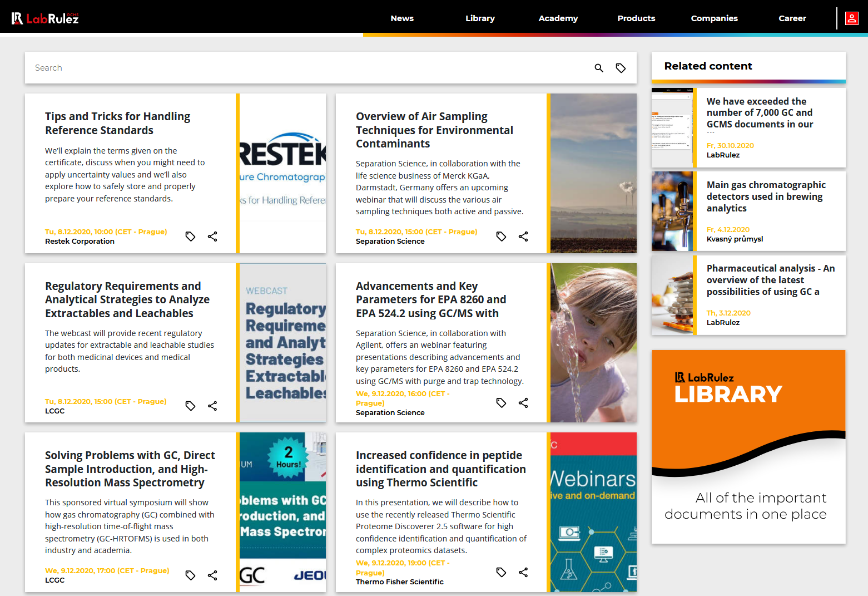
Task: Open the LabRulez Library banner
Action: pyautogui.click(x=748, y=447)
